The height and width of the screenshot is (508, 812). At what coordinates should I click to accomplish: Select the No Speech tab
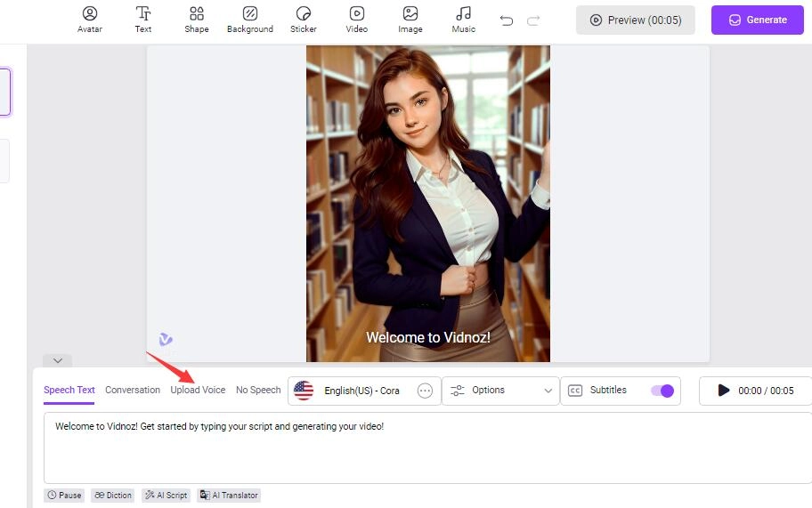coord(258,390)
